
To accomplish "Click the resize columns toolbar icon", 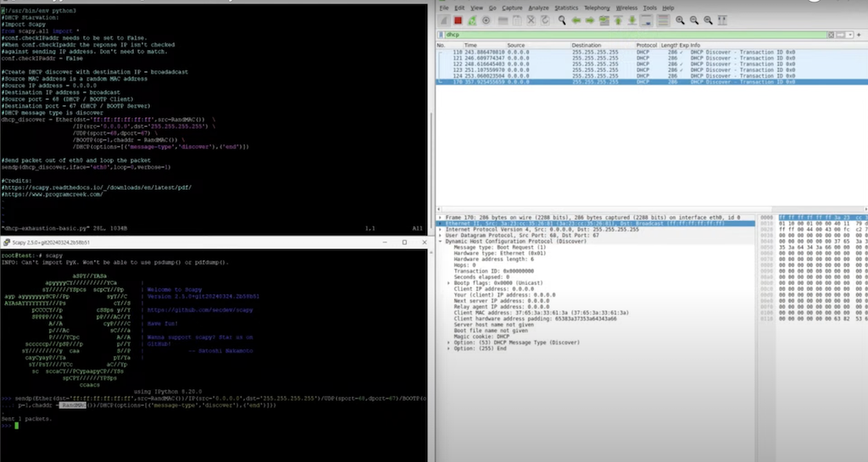I will [x=722, y=19].
